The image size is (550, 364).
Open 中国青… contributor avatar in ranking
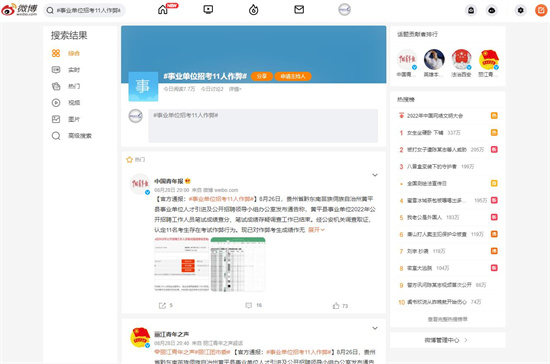[x=407, y=60]
